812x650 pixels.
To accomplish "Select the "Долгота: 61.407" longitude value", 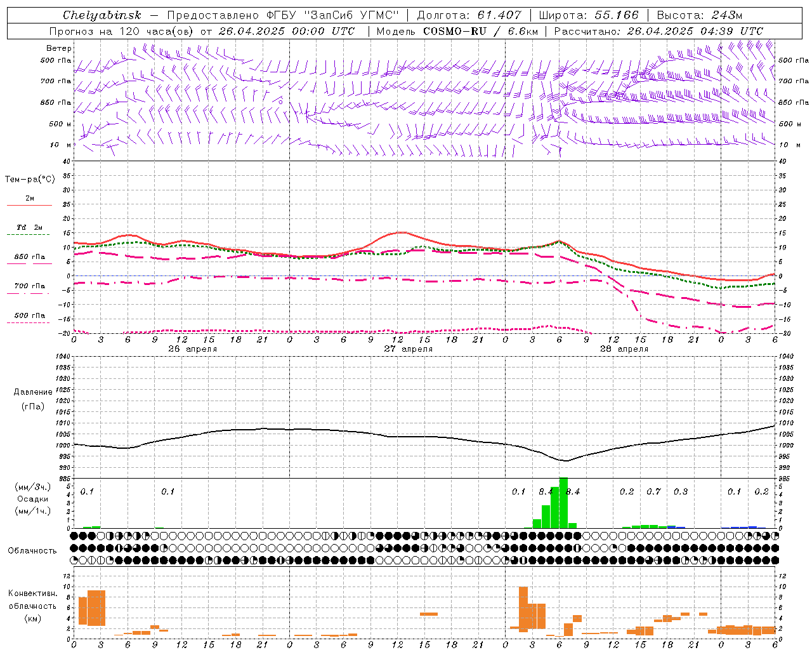I will click(x=469, y=15).
